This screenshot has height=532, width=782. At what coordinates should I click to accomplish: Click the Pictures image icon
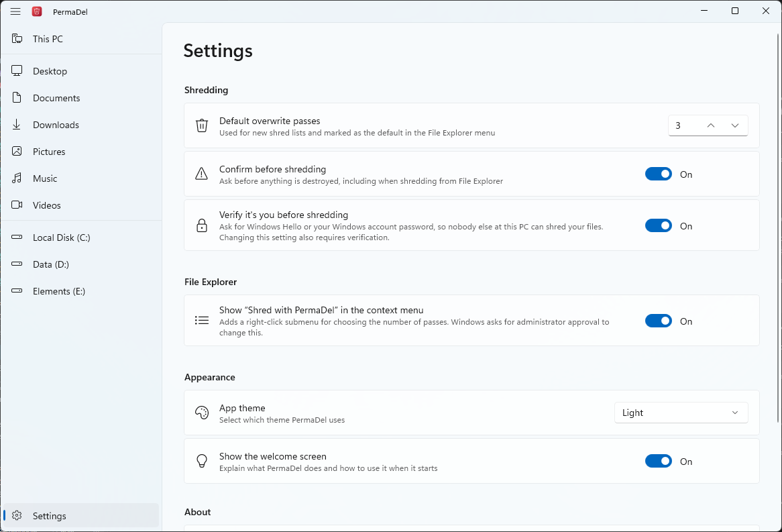[x=17, y=151]
